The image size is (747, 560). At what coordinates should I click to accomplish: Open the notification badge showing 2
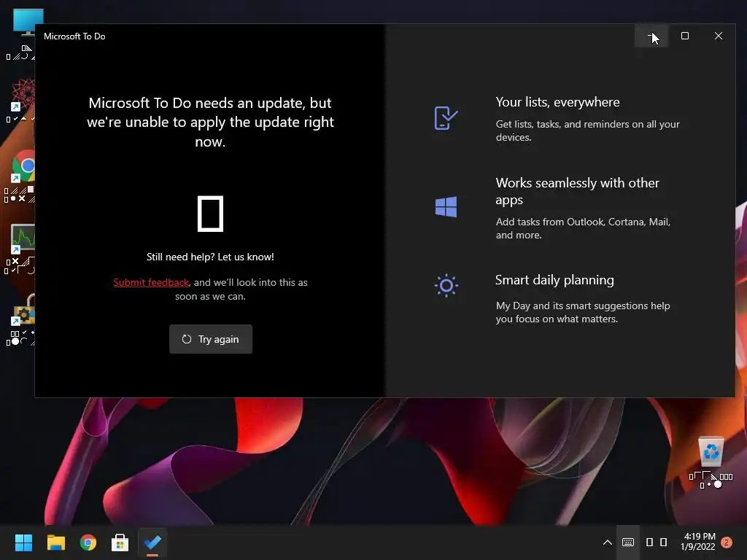click(x=727, y=542)
